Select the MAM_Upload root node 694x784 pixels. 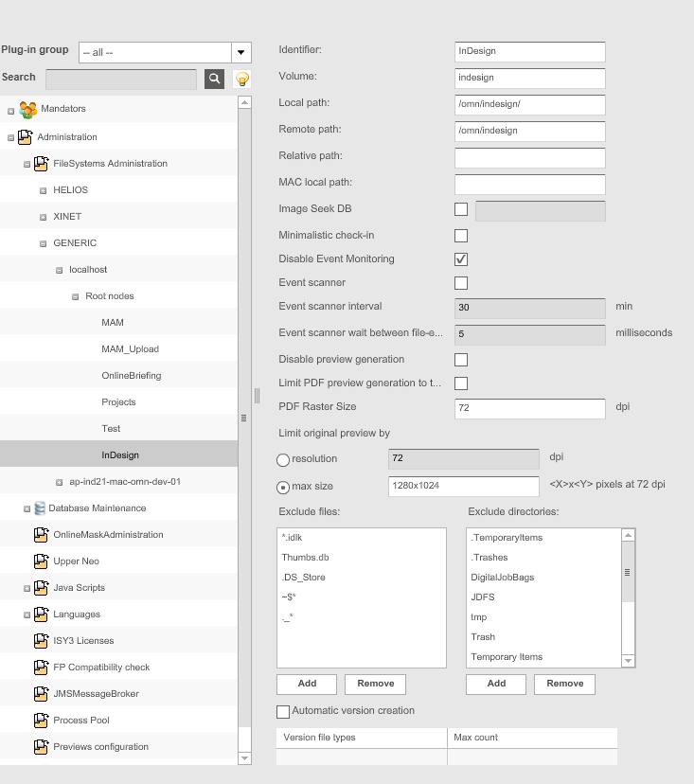[130, 349]
